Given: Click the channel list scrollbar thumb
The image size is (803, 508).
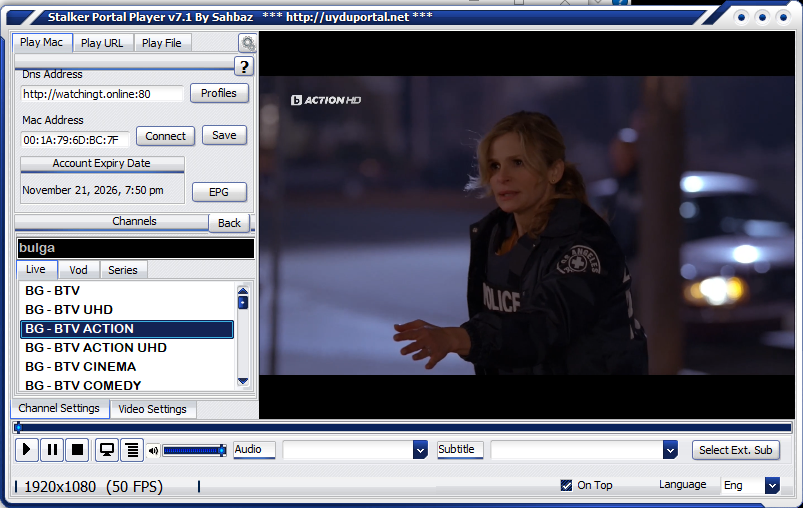Looking at the screenshot, I should click(243, 303).
